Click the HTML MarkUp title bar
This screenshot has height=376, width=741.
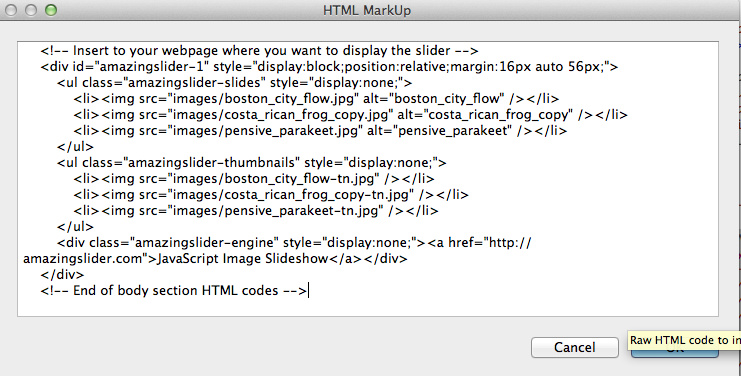[x=367, y=10]
